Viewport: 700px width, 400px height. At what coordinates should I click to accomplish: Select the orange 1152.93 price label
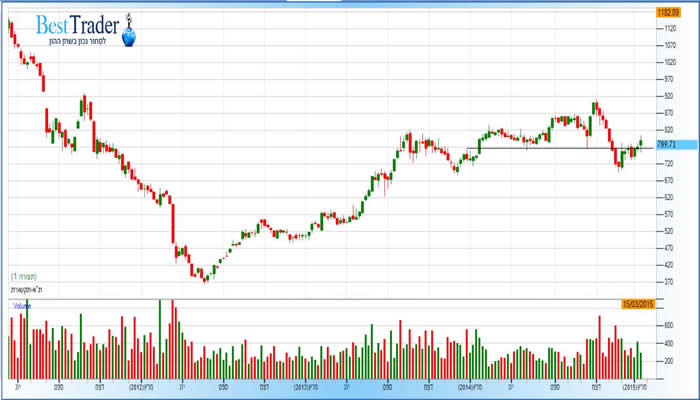coord(667,12)
